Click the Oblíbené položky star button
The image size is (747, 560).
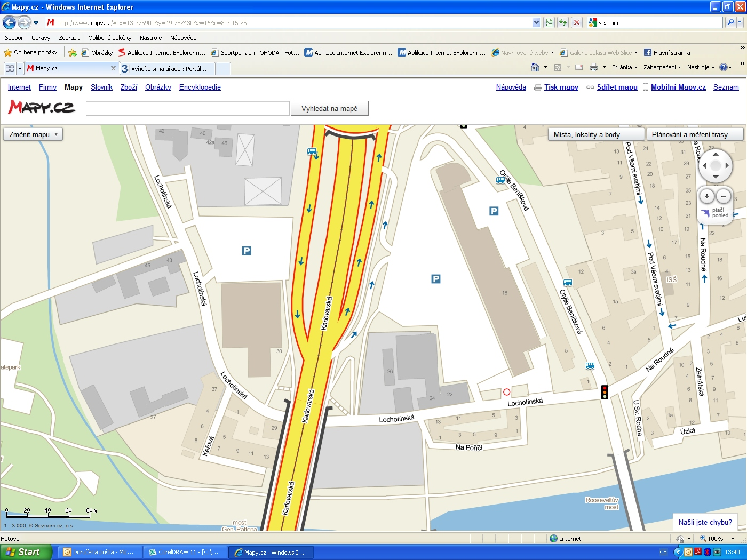30,52
